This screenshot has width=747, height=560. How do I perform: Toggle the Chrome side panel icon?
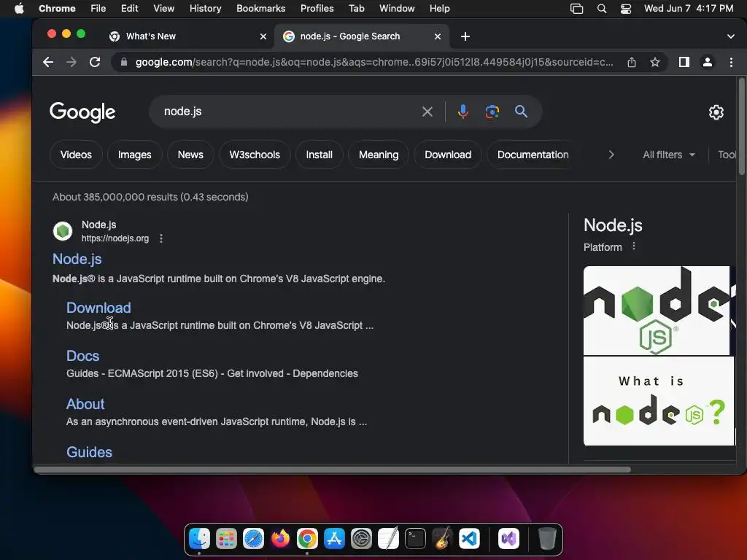tap(684, 62)
